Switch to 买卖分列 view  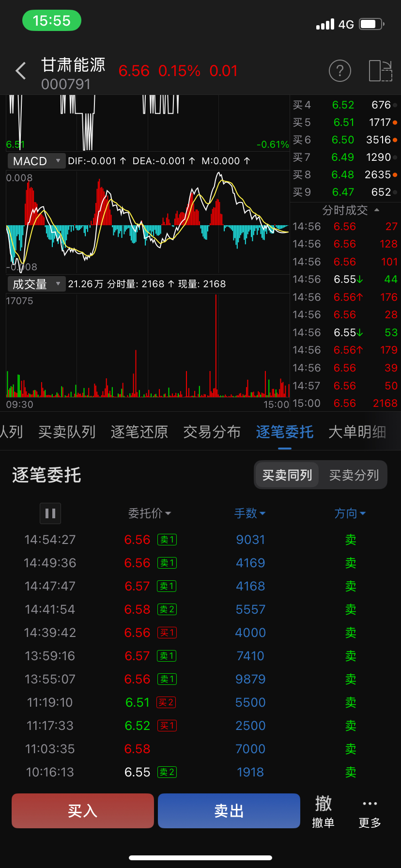[x=354, y=475]
